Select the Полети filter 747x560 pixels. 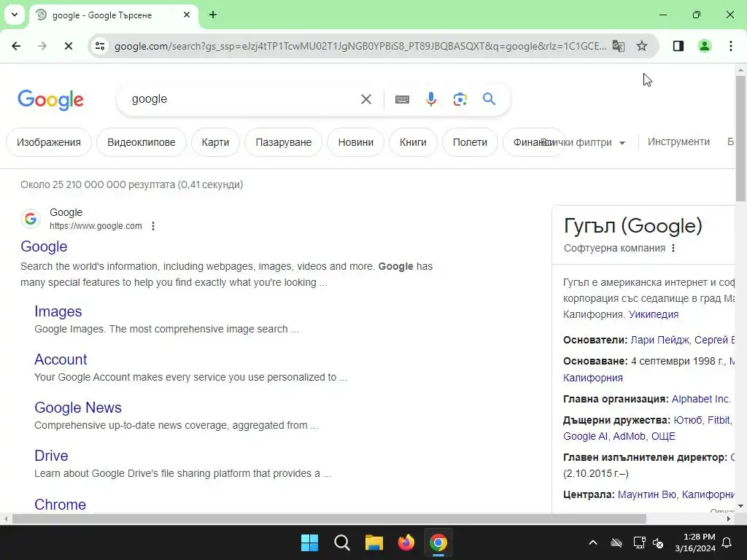click(x=471, y=142)
